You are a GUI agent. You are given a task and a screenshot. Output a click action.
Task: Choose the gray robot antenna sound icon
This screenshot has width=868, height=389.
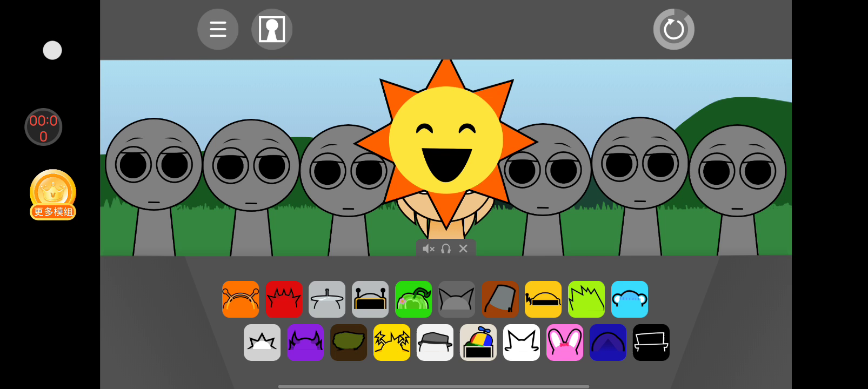pyautogui.click(x=370, y=299)
